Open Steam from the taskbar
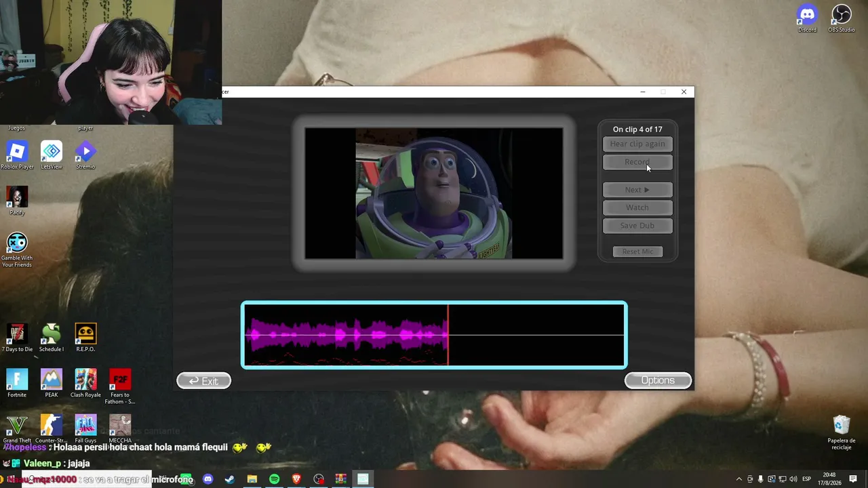The image size is (868, 488). [230, 479]
